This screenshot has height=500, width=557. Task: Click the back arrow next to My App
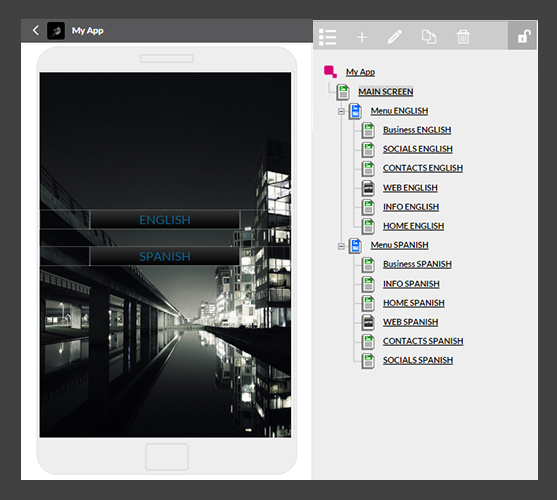click(36, 30)
